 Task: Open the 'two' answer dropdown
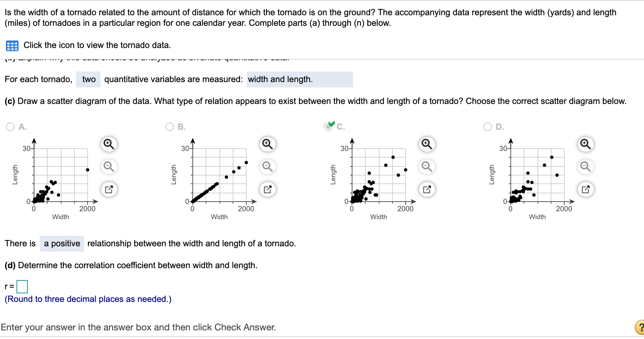88,79
